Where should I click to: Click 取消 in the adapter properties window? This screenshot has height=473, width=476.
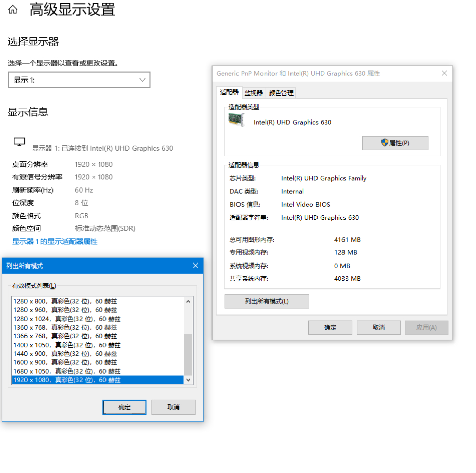pos(379,328)
